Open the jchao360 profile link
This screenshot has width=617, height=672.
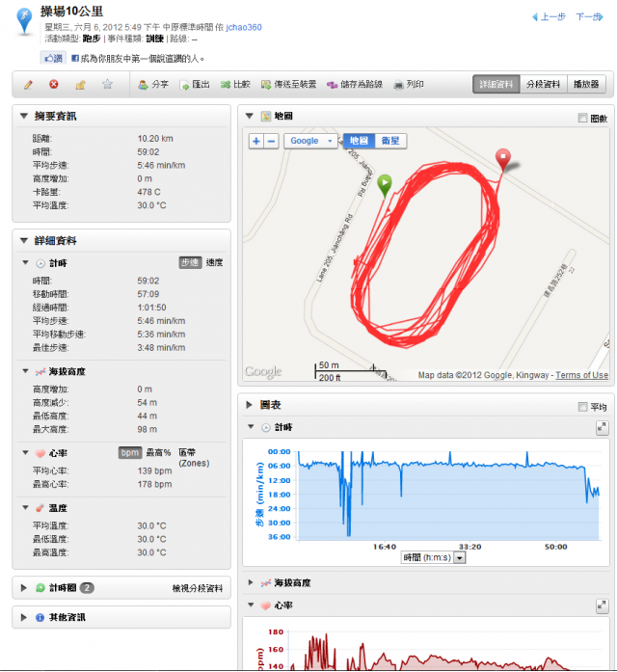pos(244,27)
